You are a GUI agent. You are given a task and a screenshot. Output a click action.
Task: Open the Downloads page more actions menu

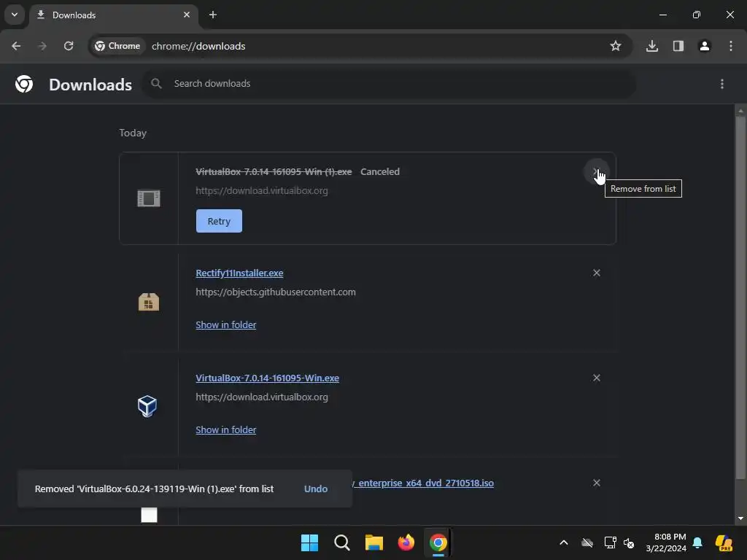(722, 84)
